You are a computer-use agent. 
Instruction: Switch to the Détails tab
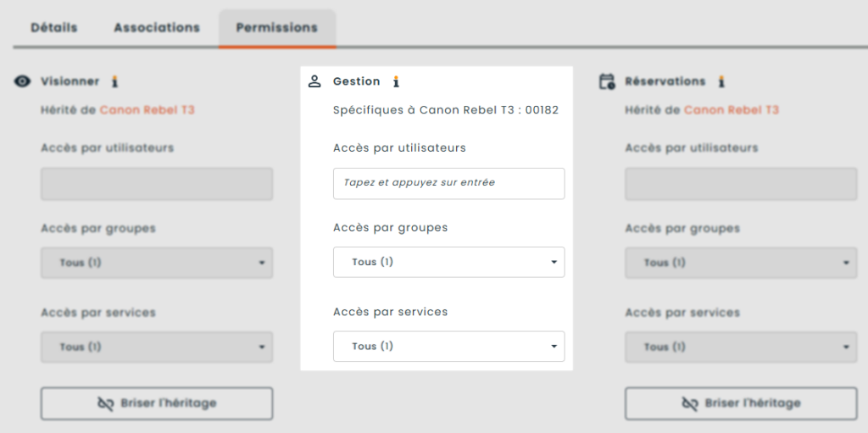54,27
